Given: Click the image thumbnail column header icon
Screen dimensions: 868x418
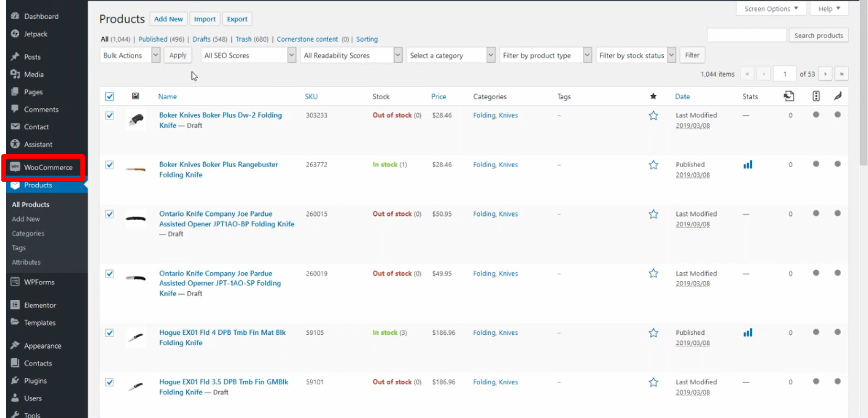Looking at the screenshot, I should click(135, 96).
